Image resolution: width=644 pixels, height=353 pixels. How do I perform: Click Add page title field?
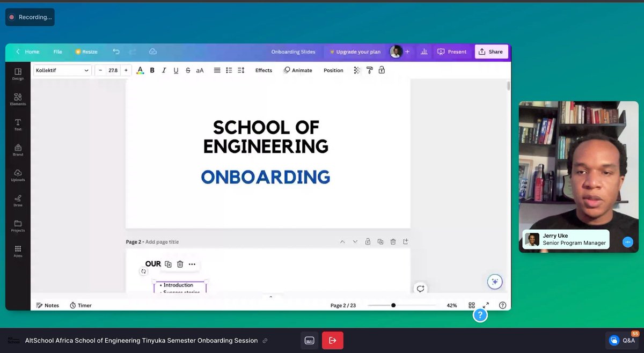click(x=162, y=242)
